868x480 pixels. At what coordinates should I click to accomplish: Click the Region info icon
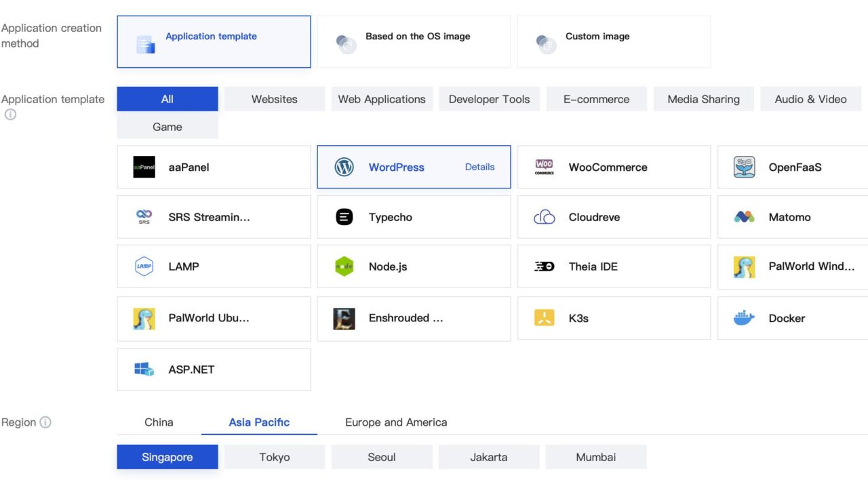[x=45, y=422]
